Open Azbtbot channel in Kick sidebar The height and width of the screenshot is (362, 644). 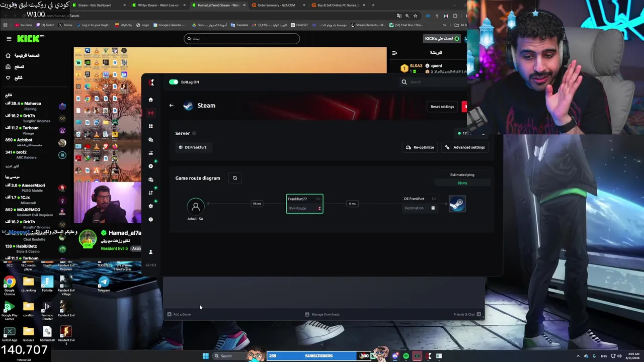pyautogui.click(x=35, y=142)
